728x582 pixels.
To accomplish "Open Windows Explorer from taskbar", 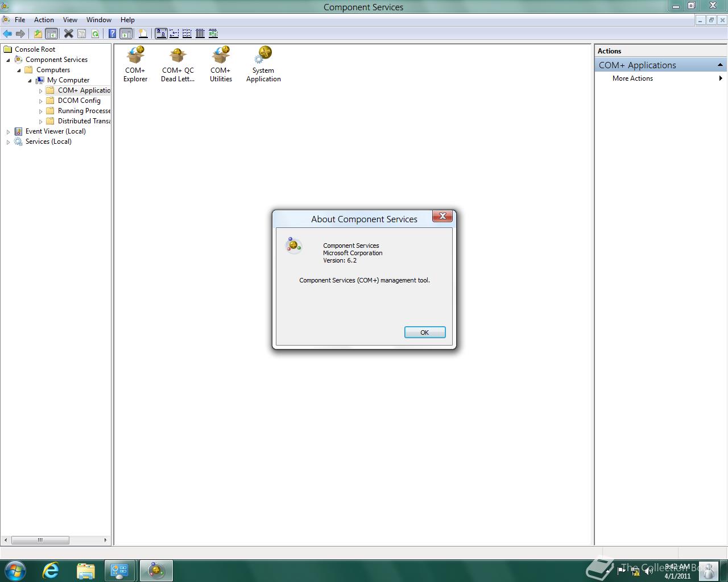I will (x=85, y=571).
